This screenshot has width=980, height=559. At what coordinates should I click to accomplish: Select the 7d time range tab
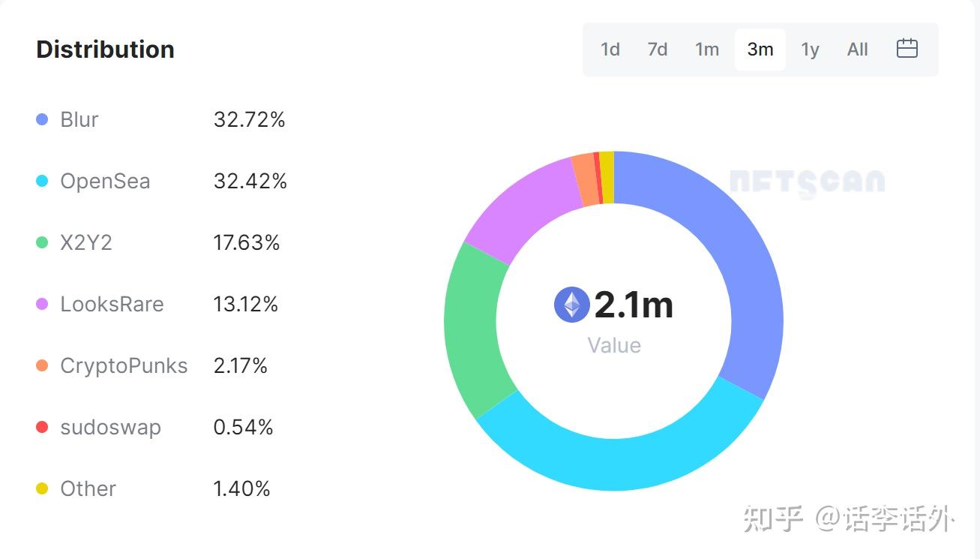click(x=658, y=50)
